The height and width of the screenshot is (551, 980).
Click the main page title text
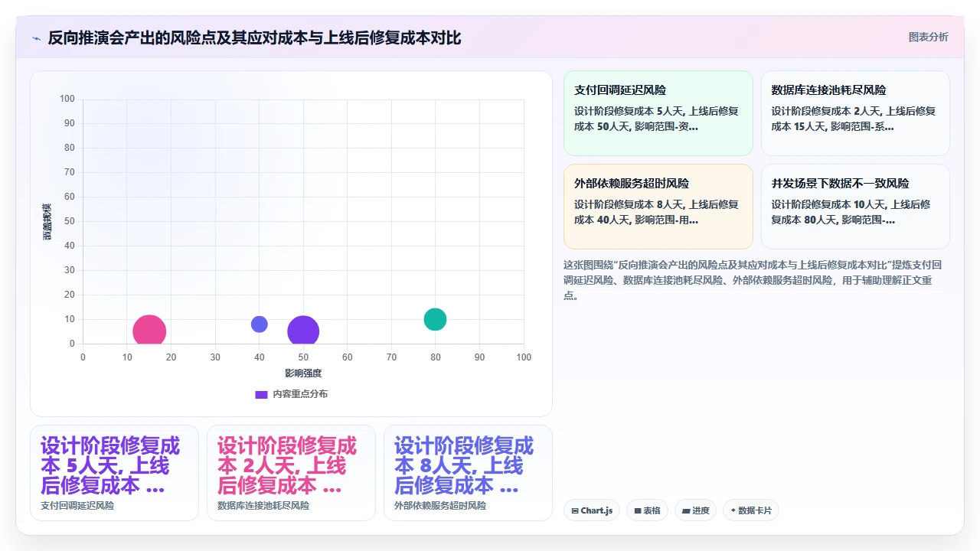tap(254, 37)
